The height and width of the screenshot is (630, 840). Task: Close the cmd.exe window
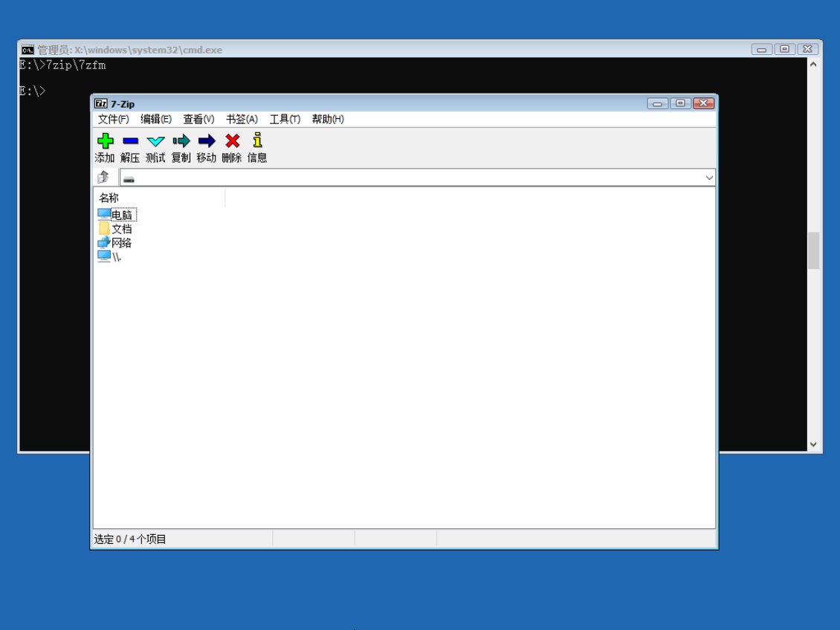[808, 49]
